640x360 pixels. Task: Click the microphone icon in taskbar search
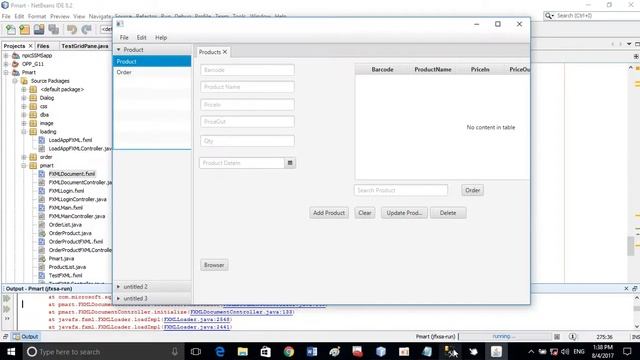[x=175, y=351]
